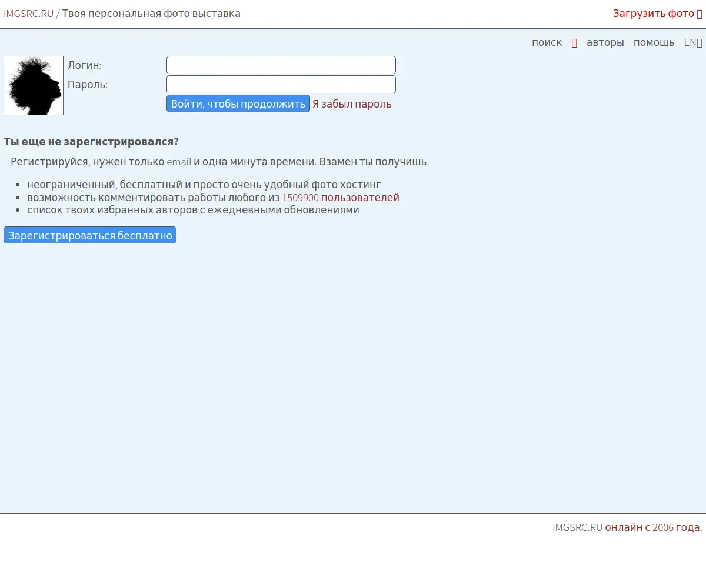Viewport: 706px width, 588px height.
Task: Click the "Твоя персональная фото выставка" tagline
Action: 151,14
